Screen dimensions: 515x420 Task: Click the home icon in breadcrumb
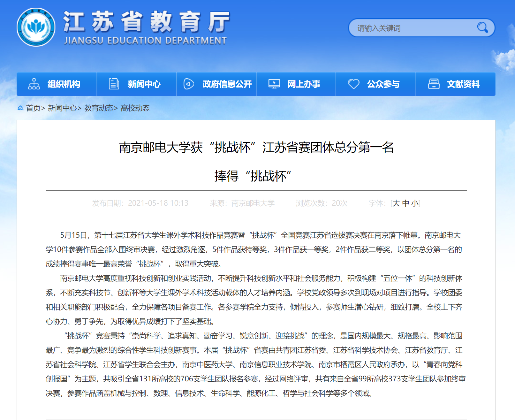(20, 108)
